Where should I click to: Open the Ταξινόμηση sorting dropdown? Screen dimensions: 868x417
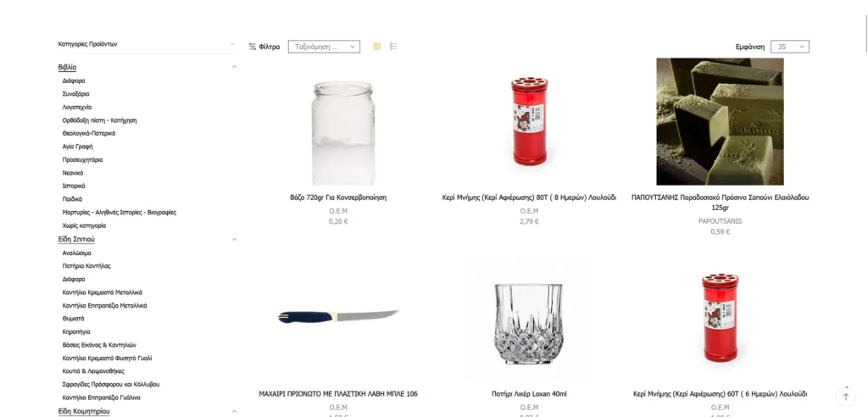coord(324,47)
